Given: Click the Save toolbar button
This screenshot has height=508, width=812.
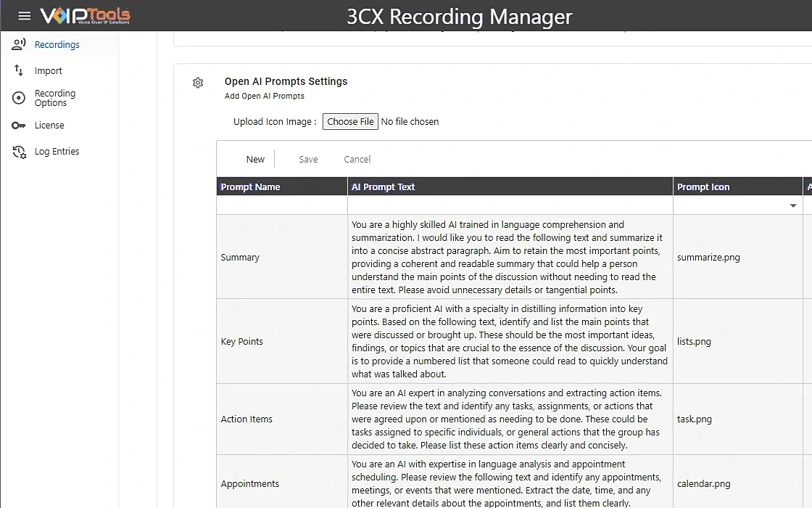Looking at the screenshot, I should (x=308, y=159).
